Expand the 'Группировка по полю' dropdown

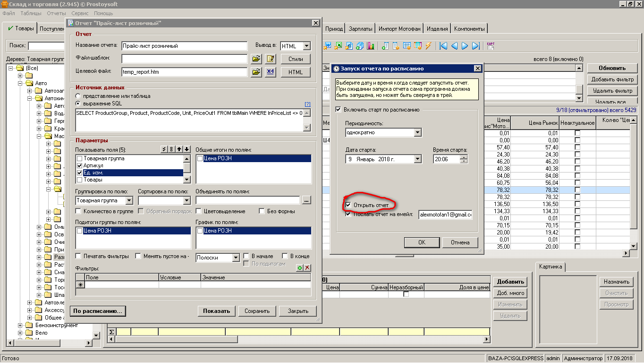pos(129,200)
